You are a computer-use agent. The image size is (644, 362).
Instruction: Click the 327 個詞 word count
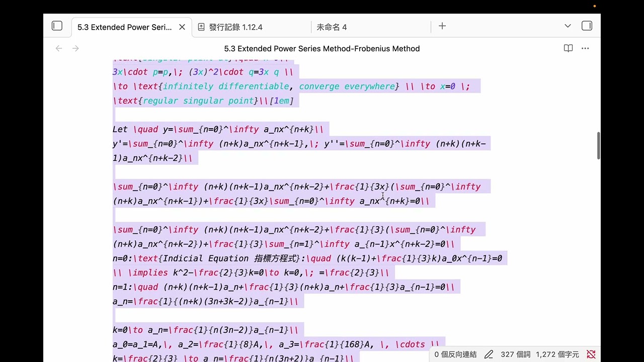tap(516, 354)
